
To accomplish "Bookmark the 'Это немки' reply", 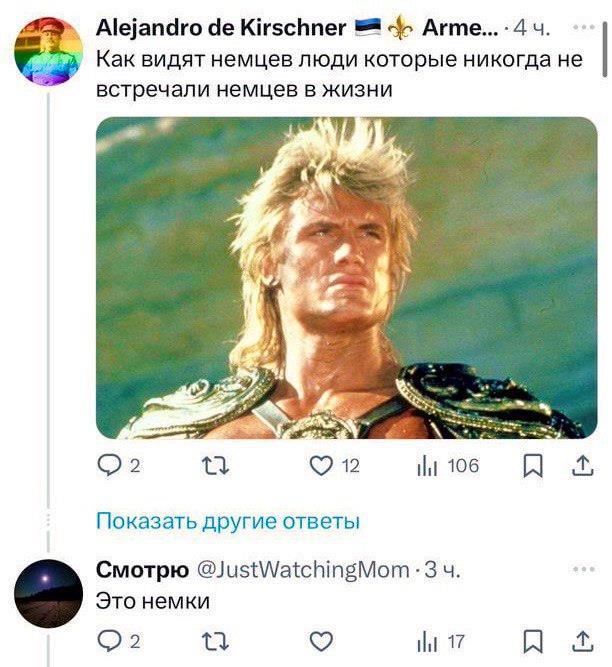I will [533, 641].
